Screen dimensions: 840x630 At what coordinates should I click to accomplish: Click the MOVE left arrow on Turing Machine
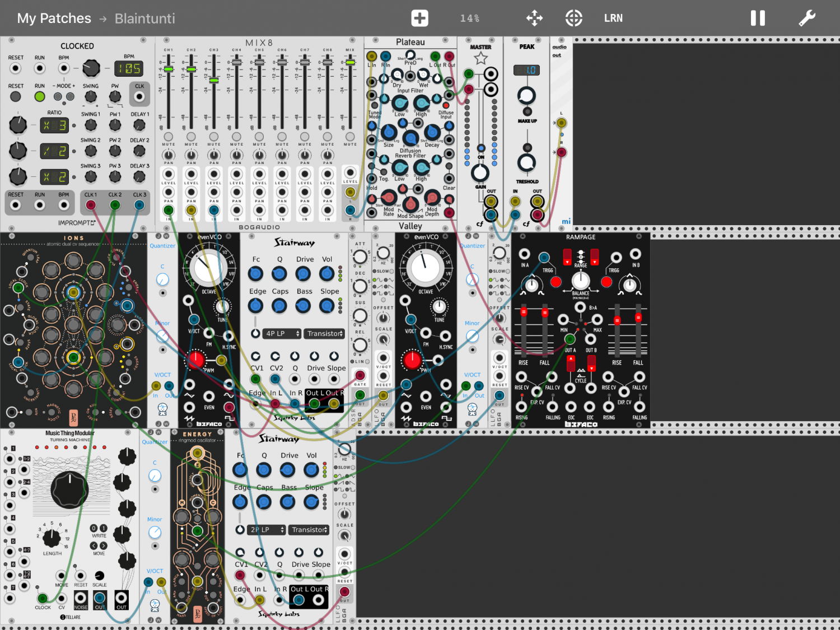[94, 545]
